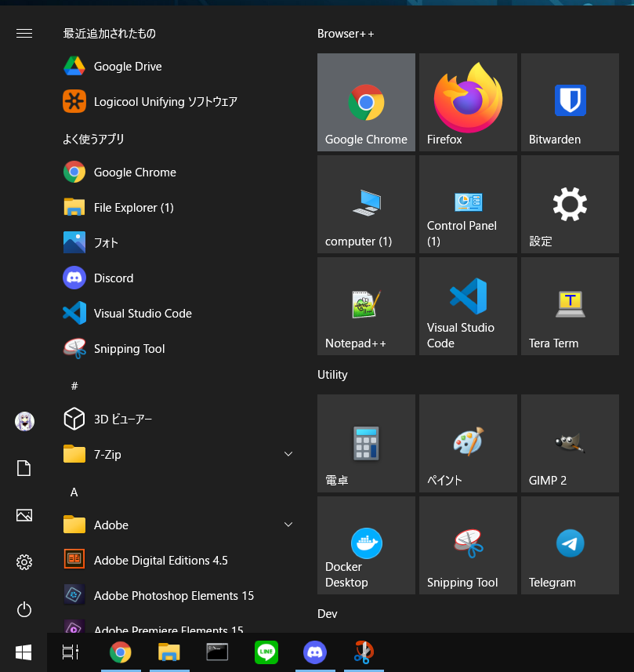Viewport: 634px width, 672px height.
Task: Open Task View on the taskbar
Action: point(71,652)
